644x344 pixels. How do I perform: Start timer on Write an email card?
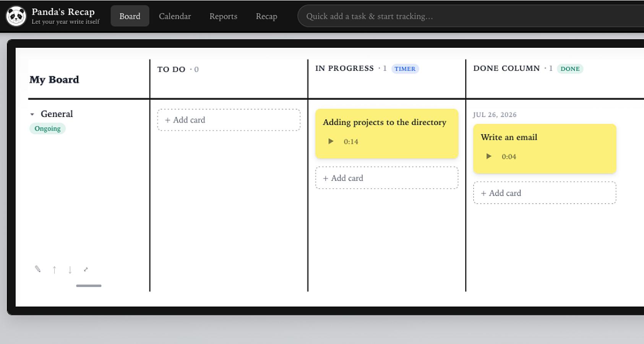[x=488, y=156]
